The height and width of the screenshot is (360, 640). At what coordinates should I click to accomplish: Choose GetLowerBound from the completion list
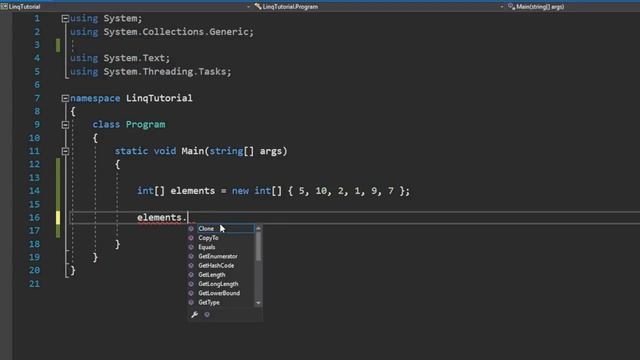[219, 293]
